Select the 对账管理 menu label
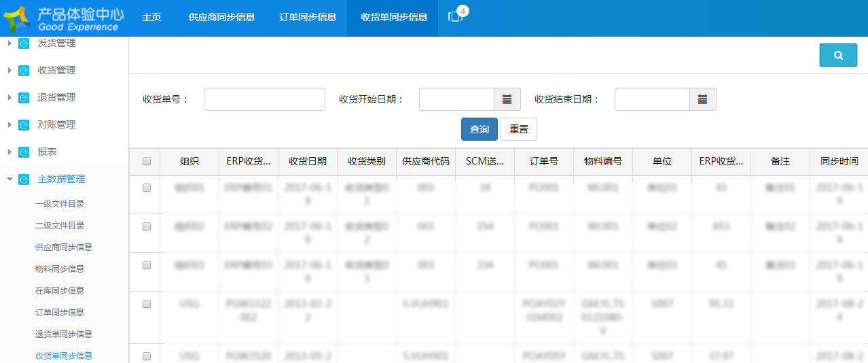Image resolution: width=868 pixels, height=363 pixels. click(x=56, y=125)
